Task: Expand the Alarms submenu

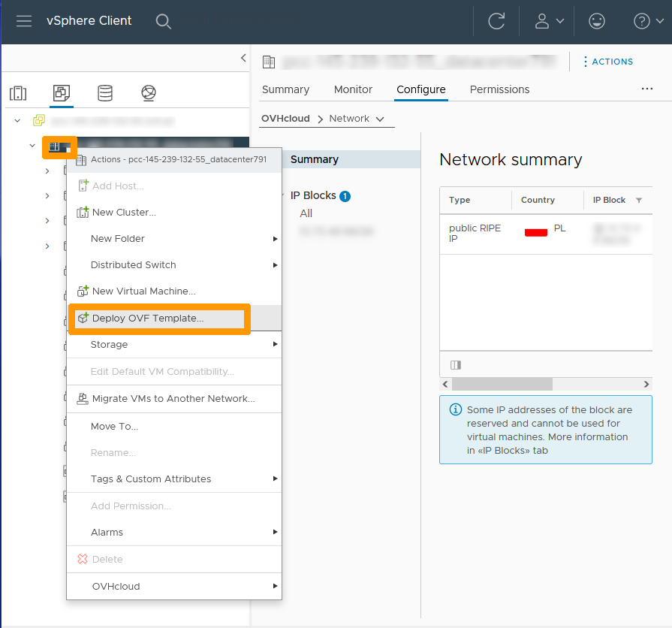Action: tap(174, 533)
